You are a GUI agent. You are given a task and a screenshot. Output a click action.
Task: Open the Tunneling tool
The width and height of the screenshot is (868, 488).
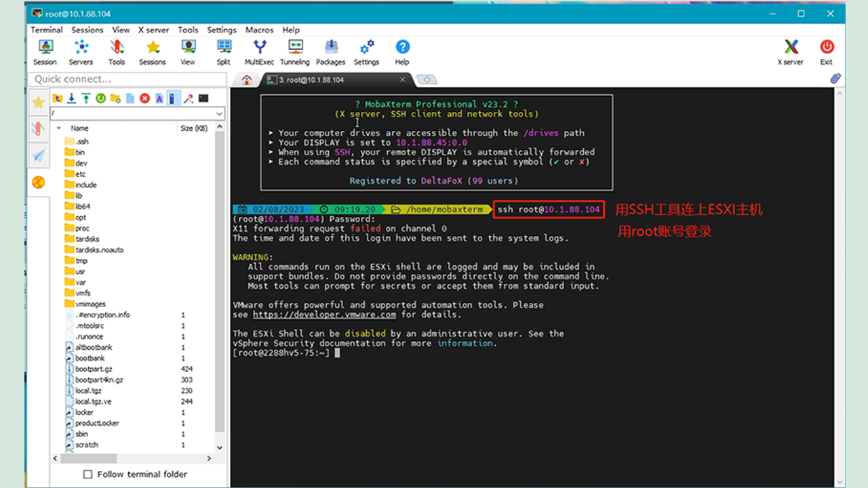pos(295,52)
